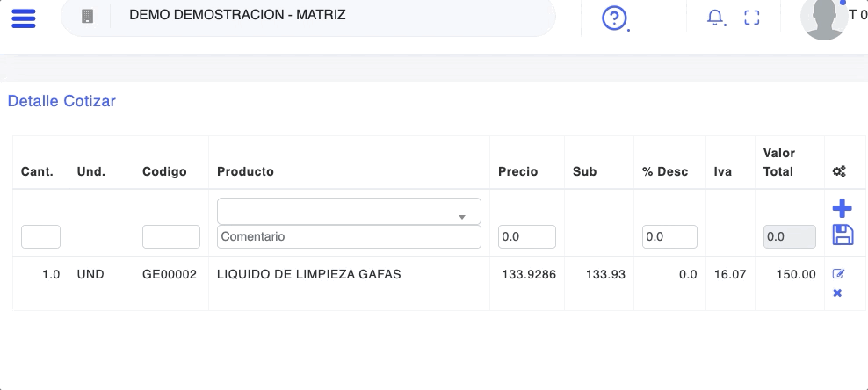This screenshot has width=868, height=390.
Task: Click the gears settings column icon
Action: click(x=839, y=172)
